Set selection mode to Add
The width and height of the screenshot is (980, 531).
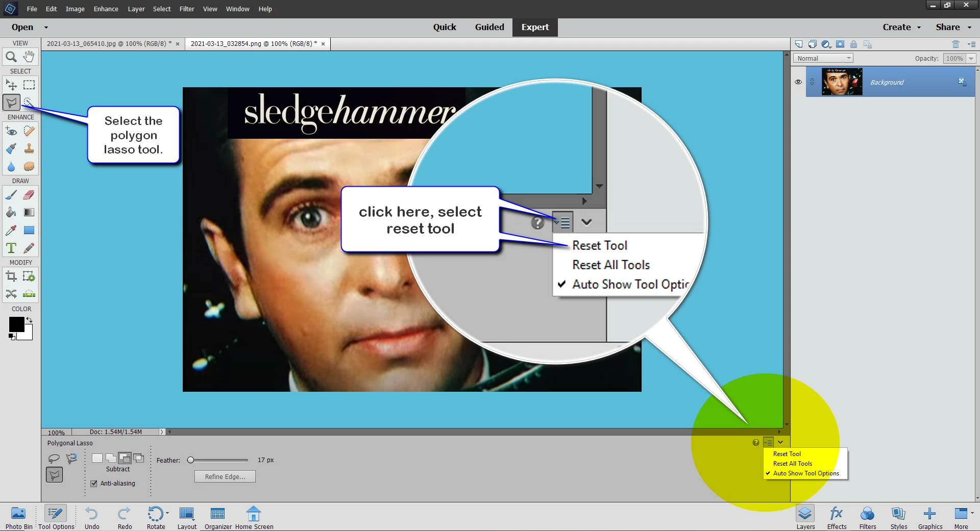[x=111, y=458]
